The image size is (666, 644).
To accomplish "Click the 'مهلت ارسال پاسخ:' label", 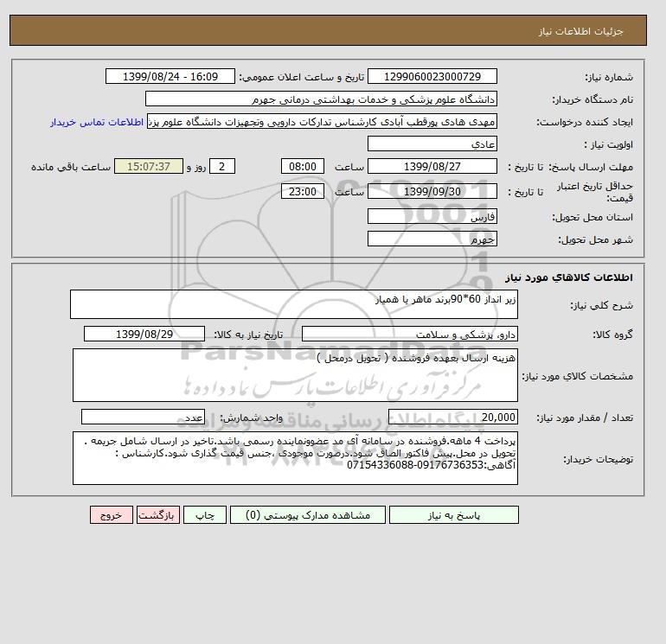I will click(x=592, y=167).
